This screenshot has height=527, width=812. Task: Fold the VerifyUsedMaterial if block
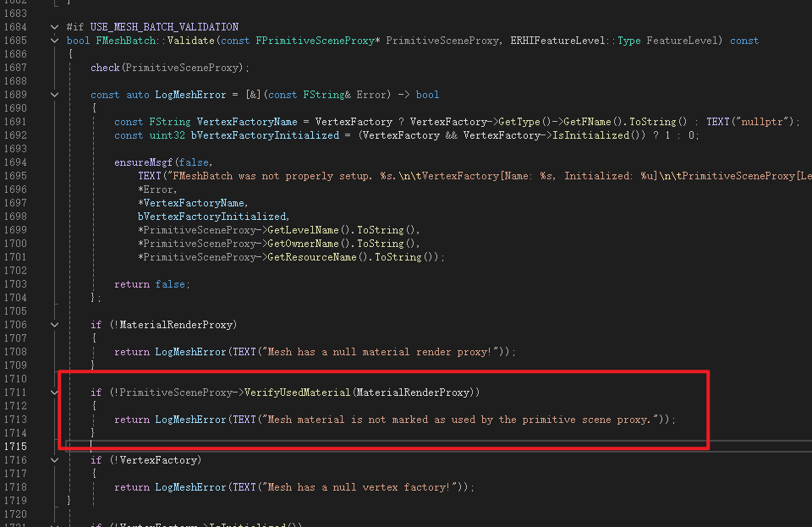(55, 393)
